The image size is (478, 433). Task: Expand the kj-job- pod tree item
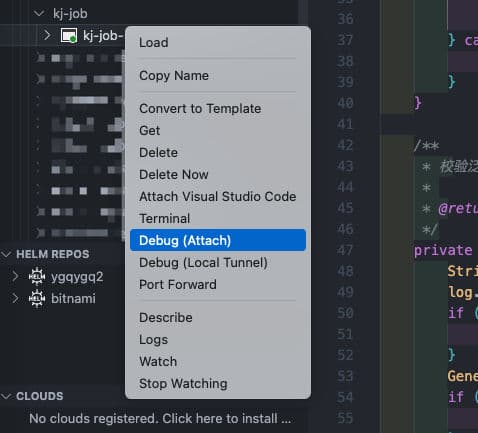coord(47,35)
